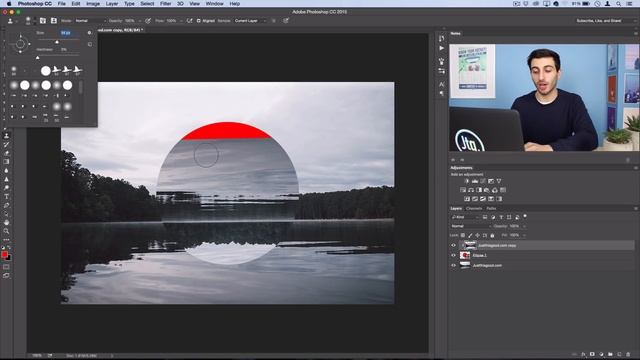Enable pressure for opacity icon
This screenshot has height=360, width=640.
point(148,20)
